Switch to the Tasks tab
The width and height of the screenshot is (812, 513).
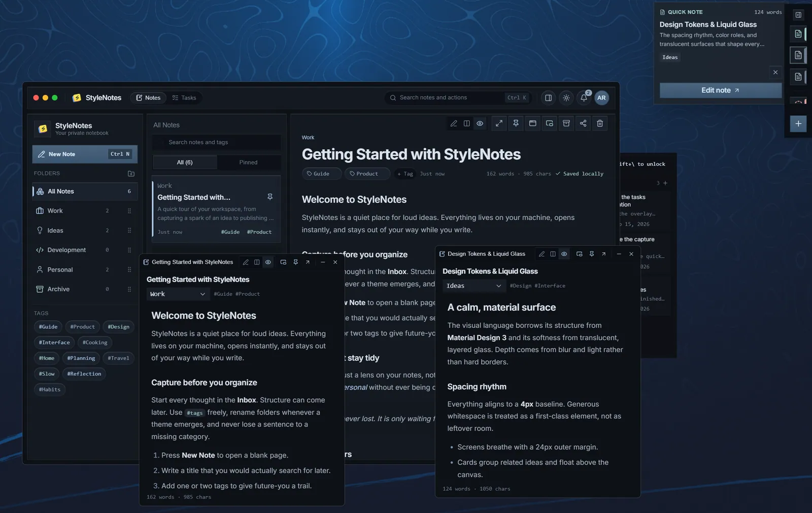click(x=184, y=98)
